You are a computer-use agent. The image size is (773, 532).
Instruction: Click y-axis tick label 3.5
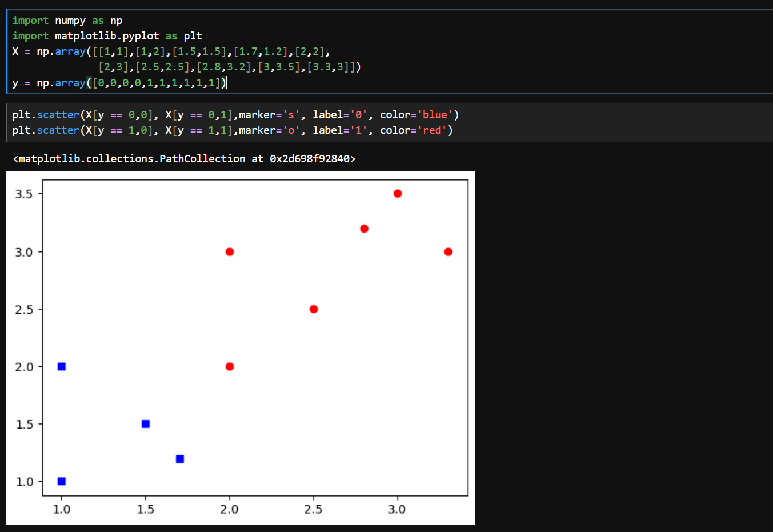point(24,194)
